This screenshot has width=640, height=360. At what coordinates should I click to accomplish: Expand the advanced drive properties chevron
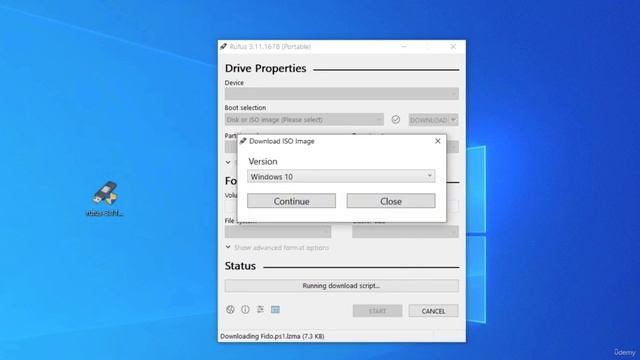pos(228,162)
